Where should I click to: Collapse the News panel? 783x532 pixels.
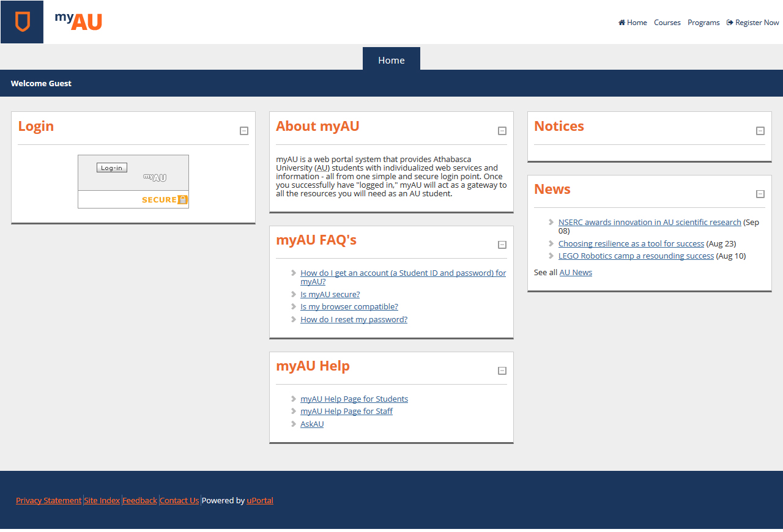coord(760,194)
